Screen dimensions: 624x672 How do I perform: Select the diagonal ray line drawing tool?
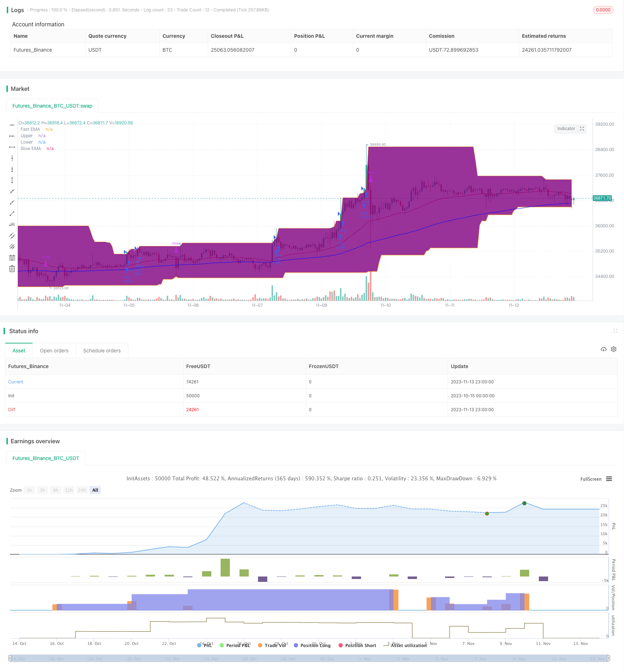(x=12, y=202)
